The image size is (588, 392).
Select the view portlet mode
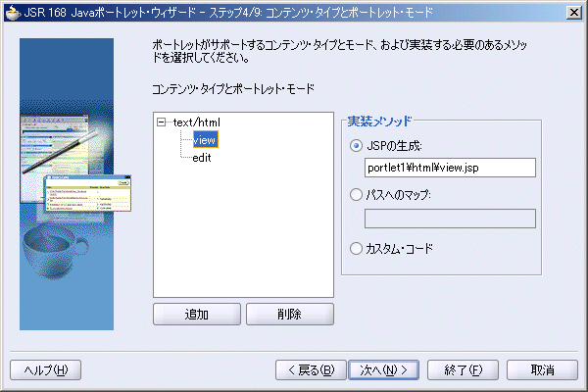[205, 140]
